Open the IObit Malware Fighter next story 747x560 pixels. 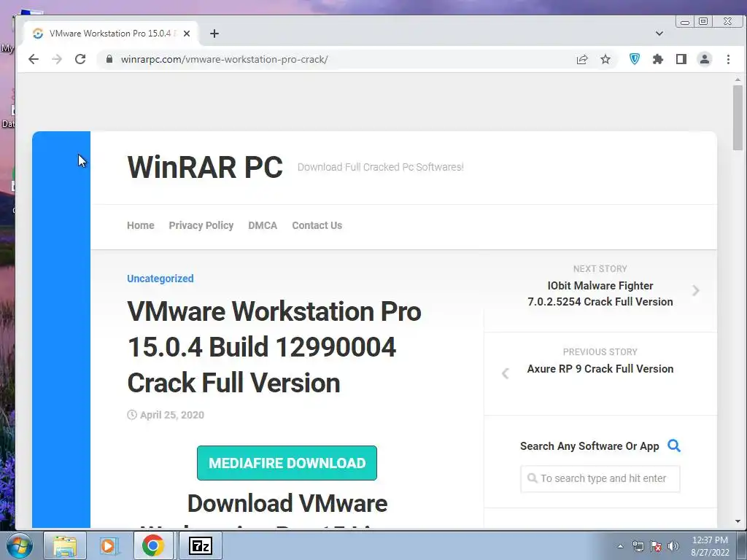tap(600, 293)
